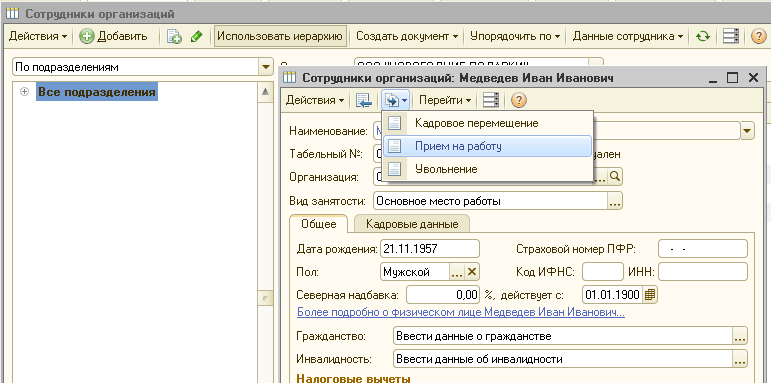Click the green pencil edit icon
The width and height of the screenshot is (771, 383).
[197, 36]
